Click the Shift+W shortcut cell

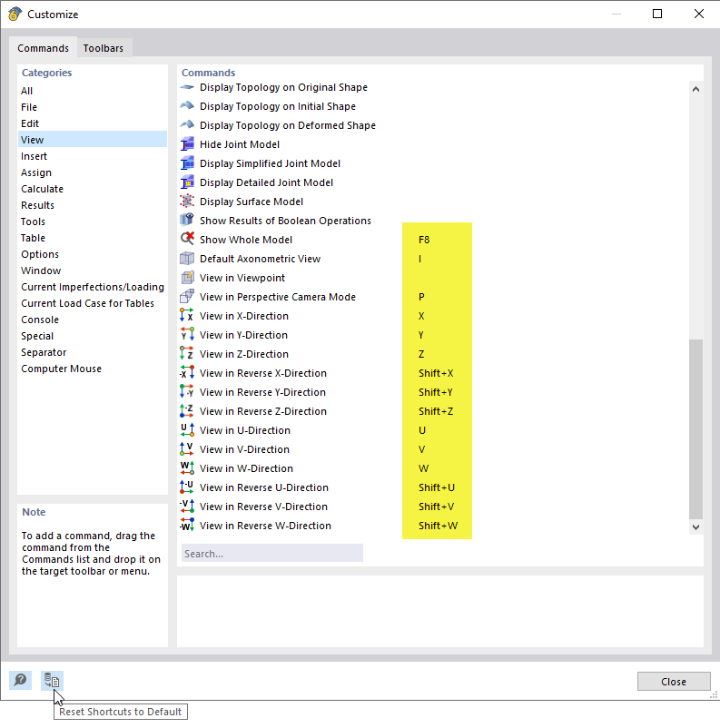[x=438, y=525]
